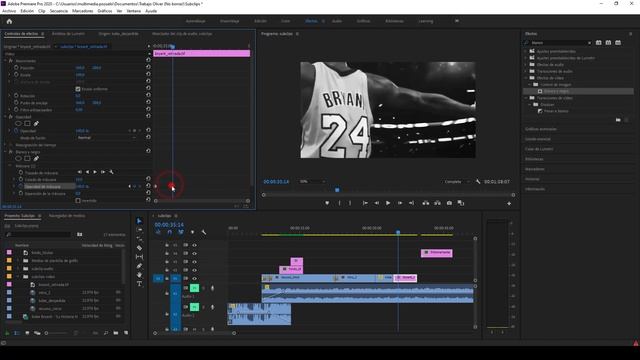Image resolution: width=640 pixels, height=360 pixels.
Task: Collapse the Opacidad effect group
Action: [x=5, y=116]
